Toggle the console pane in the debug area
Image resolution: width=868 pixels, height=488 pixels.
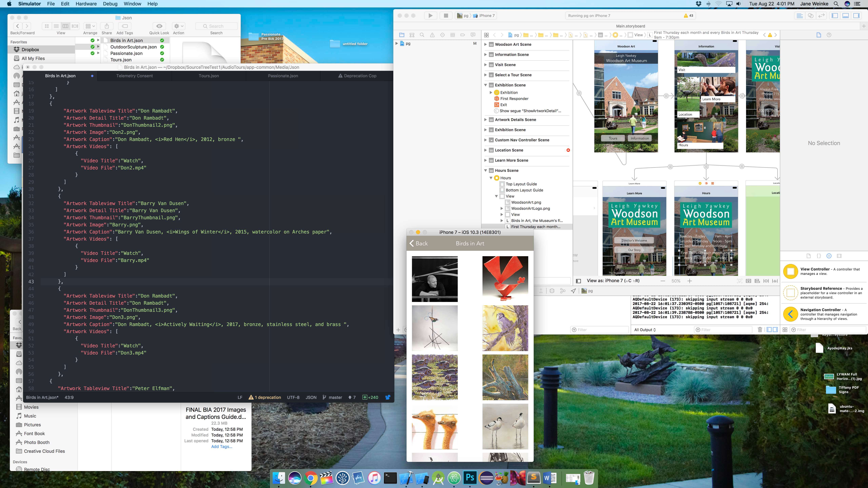pos(775,330)
